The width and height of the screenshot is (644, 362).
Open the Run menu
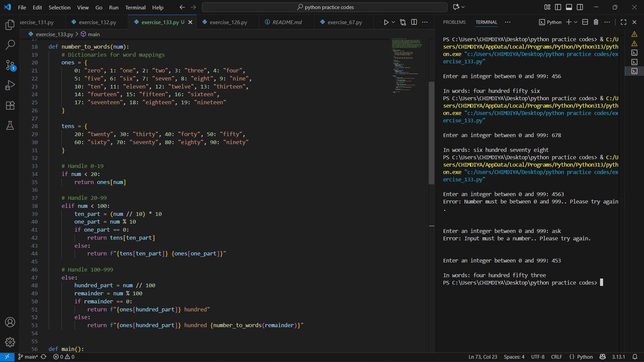[x=114, y=8]
